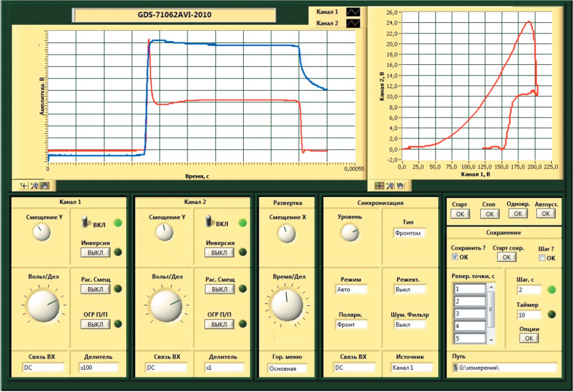Viewport: 573px width, 392px height.
Task: Toggle the Канал 1 ВКЛ switch
Action: 85,222
